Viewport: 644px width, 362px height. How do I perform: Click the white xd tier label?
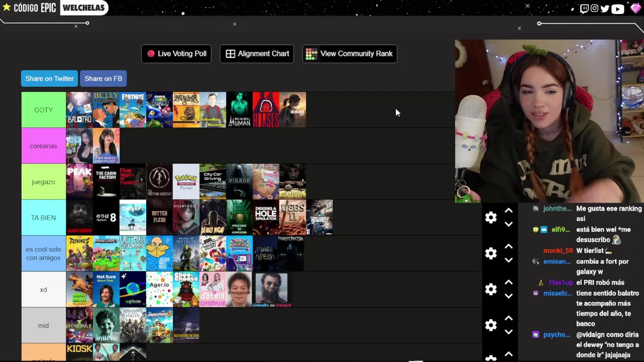[43, 290]
